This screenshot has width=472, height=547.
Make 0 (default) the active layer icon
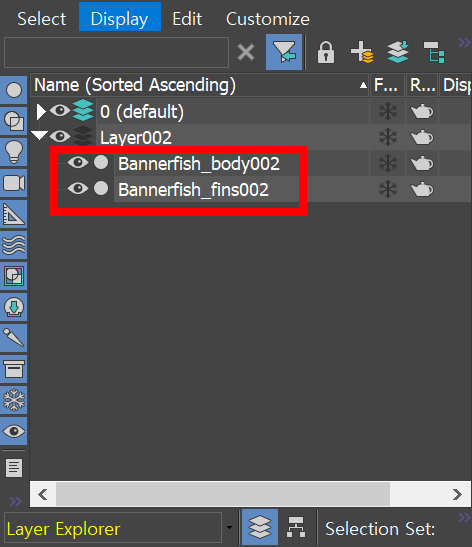click(x=83, y=110)
